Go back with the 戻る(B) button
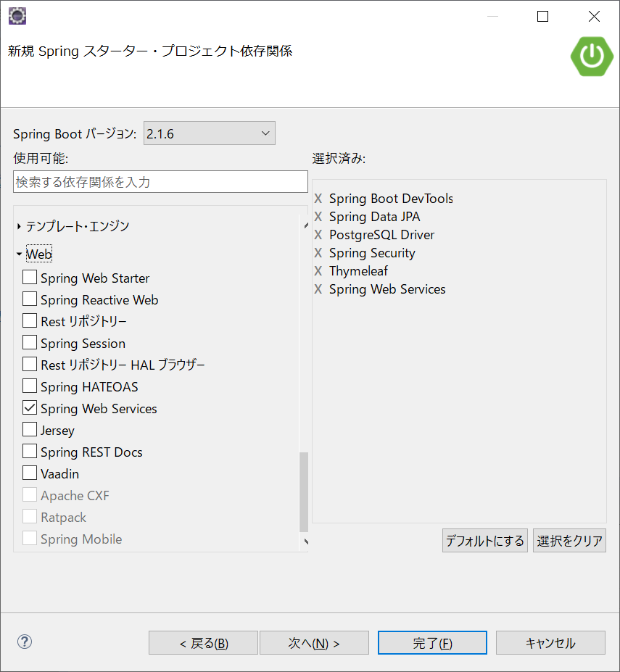Screen dimensions: 620x672 pyautogui.click(x=203, y=643)
